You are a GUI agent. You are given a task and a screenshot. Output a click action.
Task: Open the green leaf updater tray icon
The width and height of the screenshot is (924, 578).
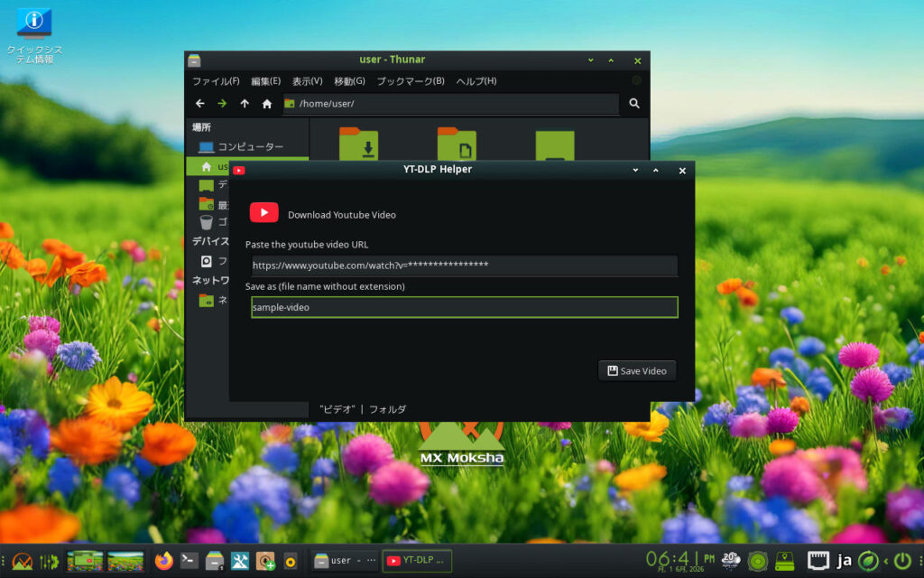coord(868,560)
